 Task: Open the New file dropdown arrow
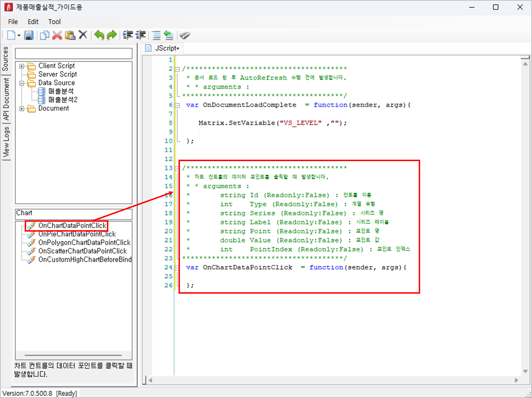19,35
